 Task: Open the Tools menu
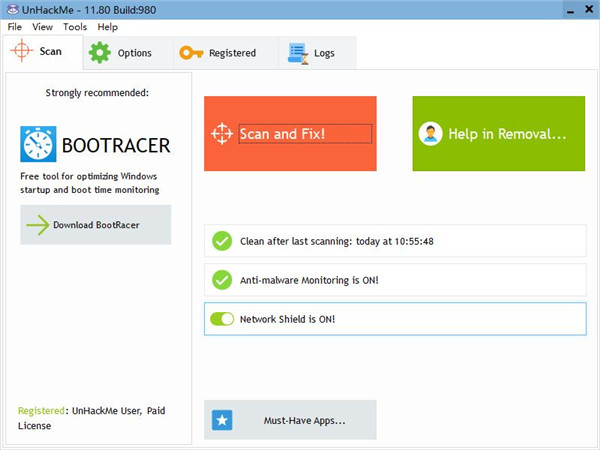(75, 27)
